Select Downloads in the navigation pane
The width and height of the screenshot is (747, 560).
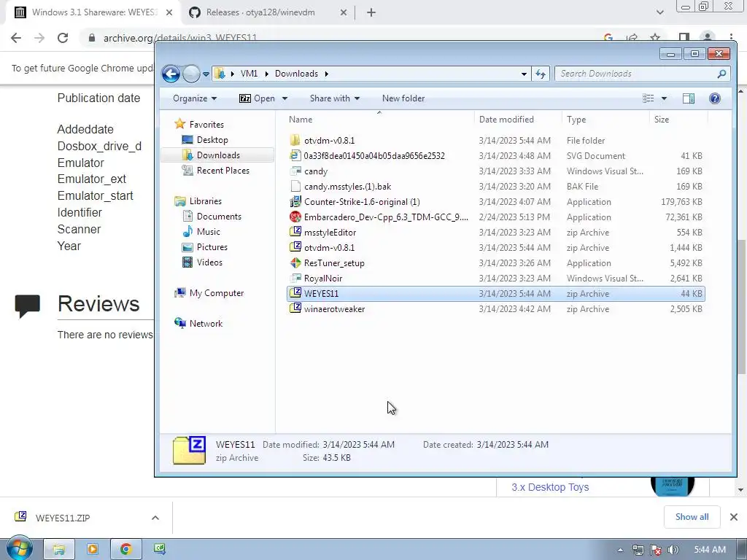(x=218, y=155)
